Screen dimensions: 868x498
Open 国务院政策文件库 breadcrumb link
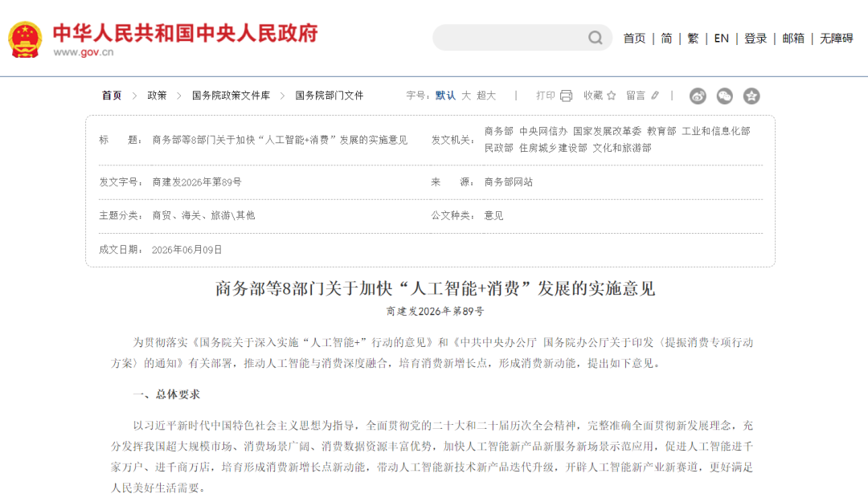(x=231, y=96)
